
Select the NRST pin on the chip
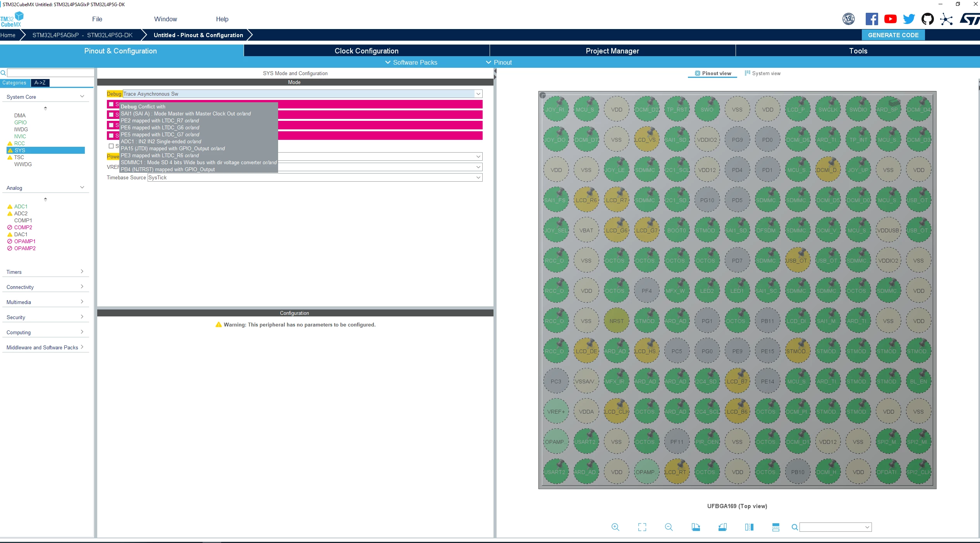click(616, 321)
